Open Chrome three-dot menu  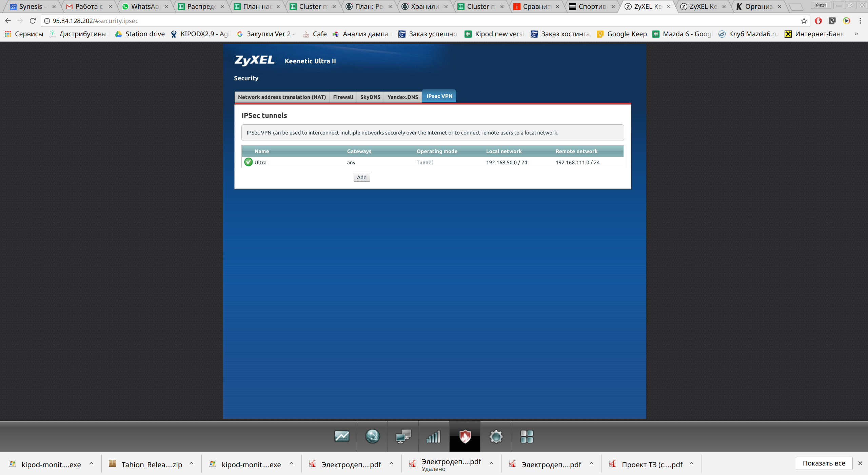pyautogui.click(x=860, y=21)
